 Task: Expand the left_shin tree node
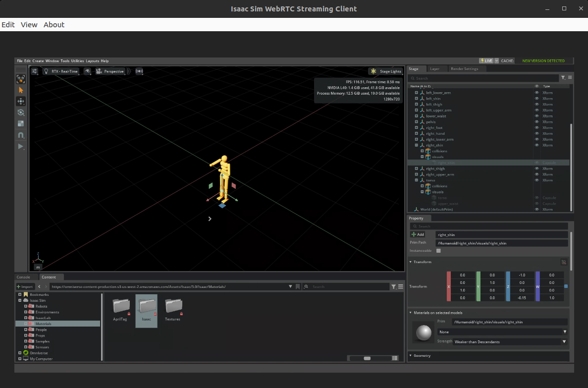[417, 99]
